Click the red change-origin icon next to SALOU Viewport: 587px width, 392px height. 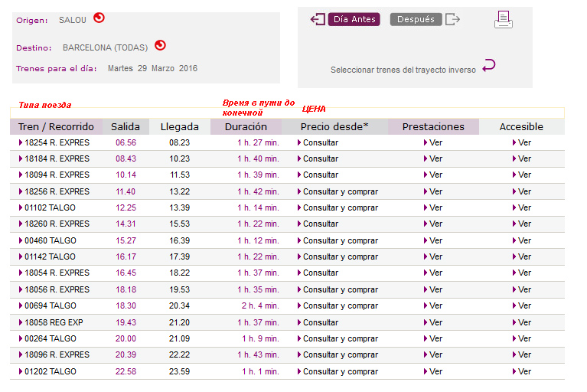(99, 18)
